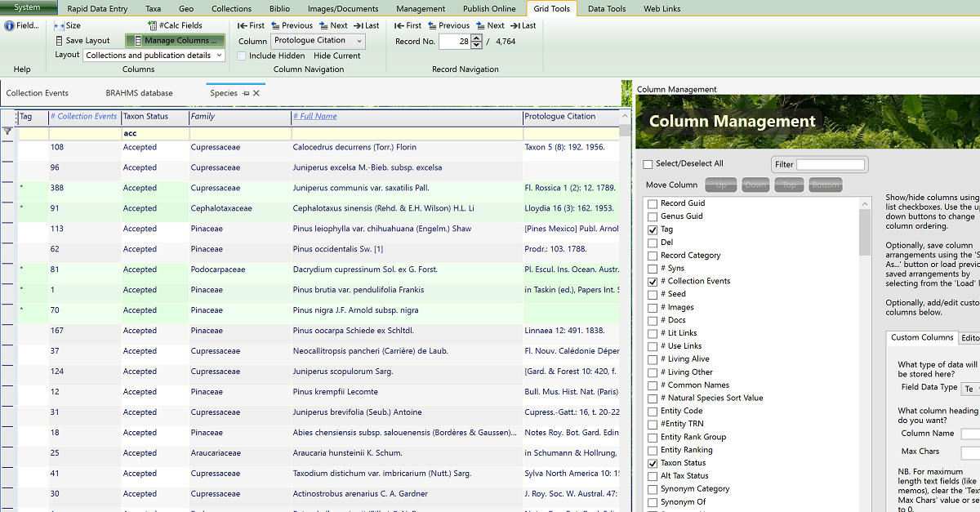Screen dimensions: 980x512
Task: Open the System menu
Action: tap(29, 8)
